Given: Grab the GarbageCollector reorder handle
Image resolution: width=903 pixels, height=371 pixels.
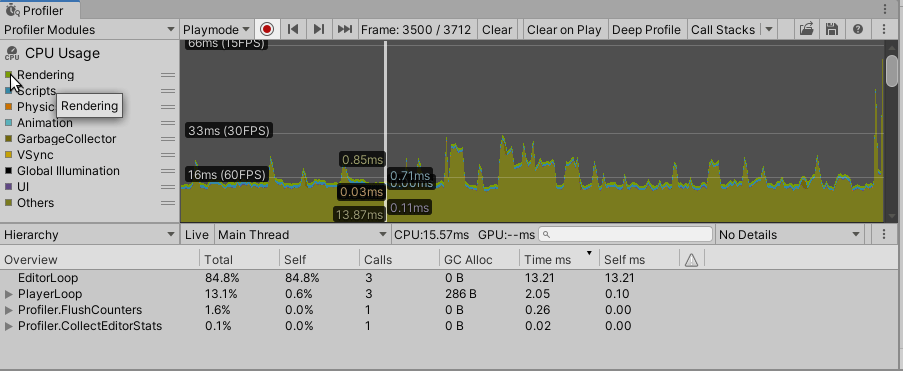Looking at the screenshot, I should (x=168, y=139).
